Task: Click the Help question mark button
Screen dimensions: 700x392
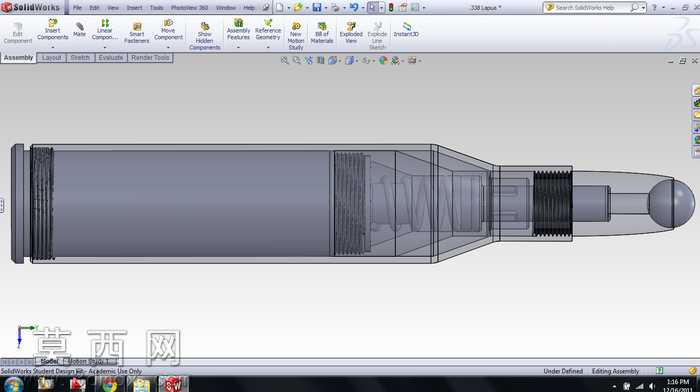Action: tap(654, 8)
